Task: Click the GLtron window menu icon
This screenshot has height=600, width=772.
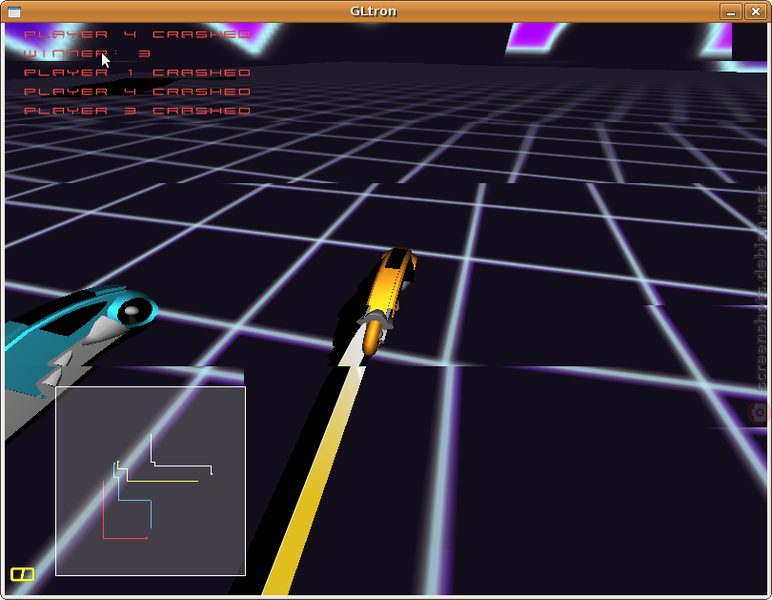Action: 14,11
